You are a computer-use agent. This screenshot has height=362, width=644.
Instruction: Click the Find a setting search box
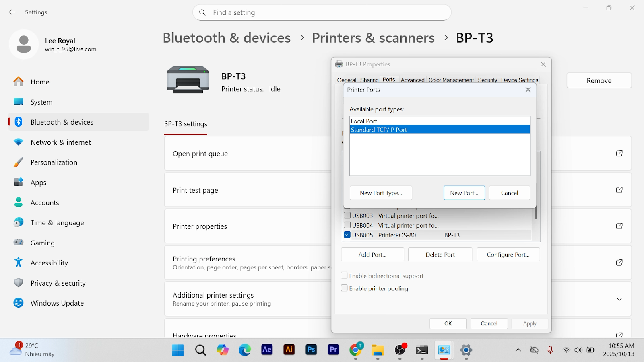[x=322, y=12]
